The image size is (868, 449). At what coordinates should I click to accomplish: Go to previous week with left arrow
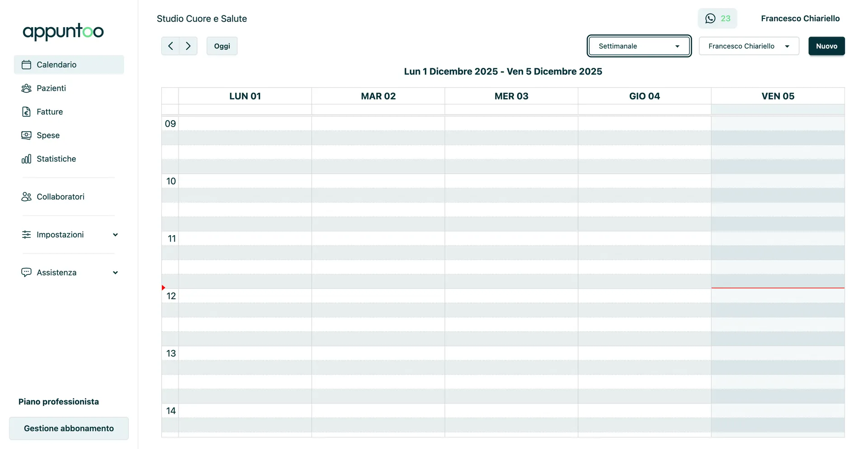click(x=170, y=46)
